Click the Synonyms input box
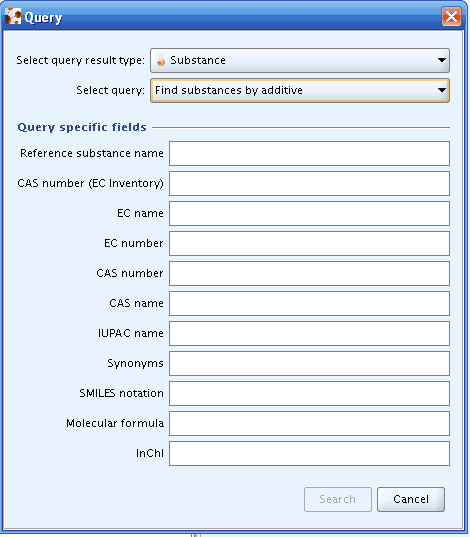The width and height of the screenshot is (470, 537). 309,363
